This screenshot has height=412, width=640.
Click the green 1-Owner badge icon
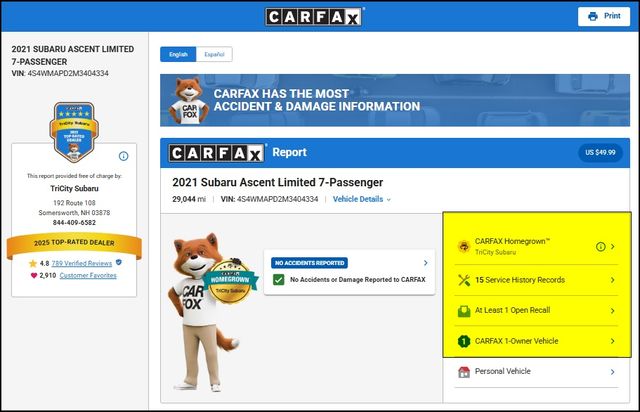(464, 341)
